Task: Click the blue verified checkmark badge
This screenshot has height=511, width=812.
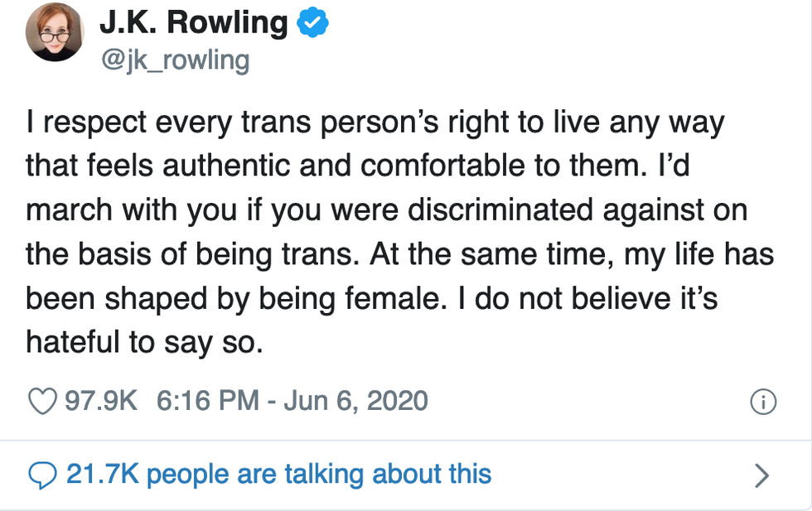Action: coord(313,25)
